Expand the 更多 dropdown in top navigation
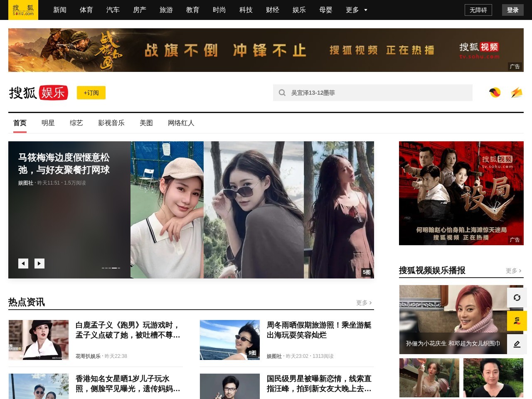 [357, 10]
